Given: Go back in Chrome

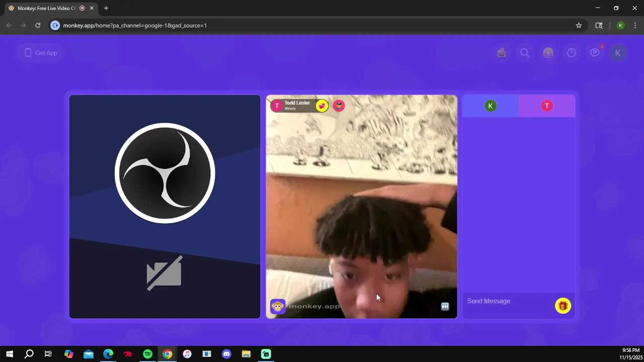Looking at the screenshot, I should point(9,25).
